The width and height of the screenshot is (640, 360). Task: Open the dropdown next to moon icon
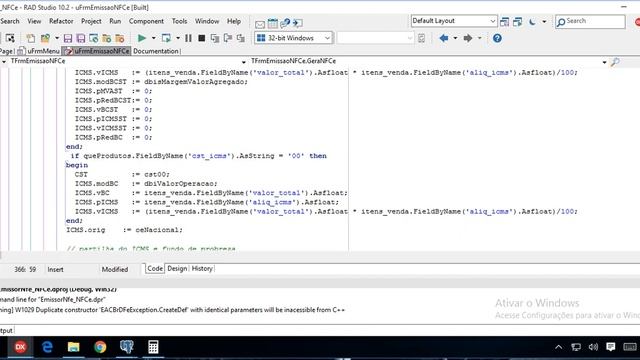tap(544, 22)
